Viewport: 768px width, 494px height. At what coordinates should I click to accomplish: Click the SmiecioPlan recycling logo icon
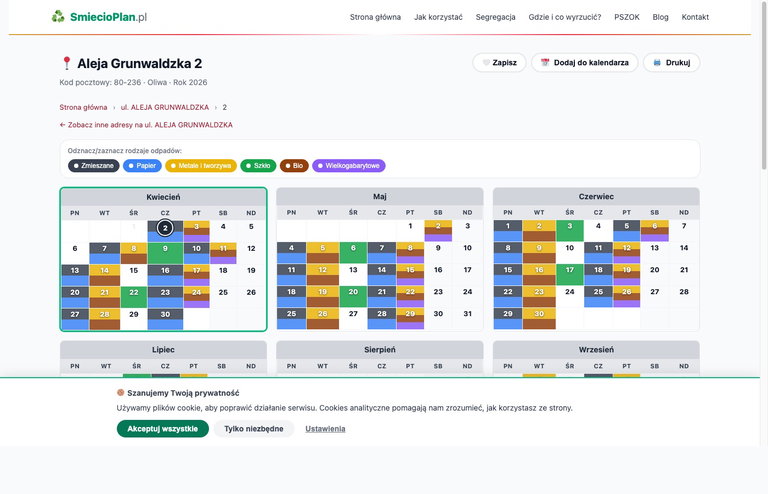click(x=58, y=17)
